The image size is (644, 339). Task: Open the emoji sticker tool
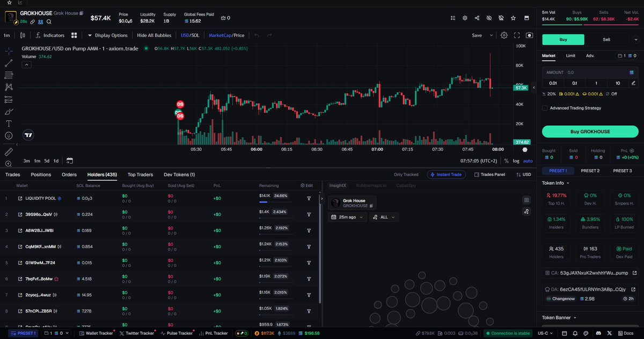(x=9, y=136)
